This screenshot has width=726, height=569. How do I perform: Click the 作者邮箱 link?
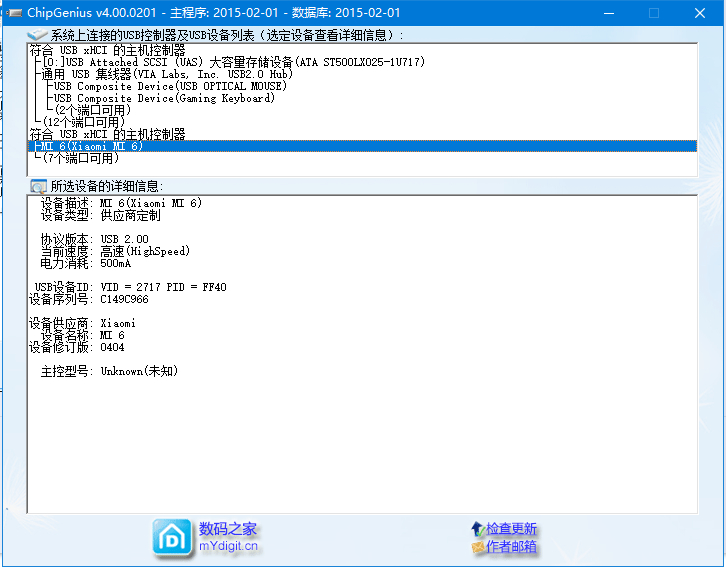[511, 547]
